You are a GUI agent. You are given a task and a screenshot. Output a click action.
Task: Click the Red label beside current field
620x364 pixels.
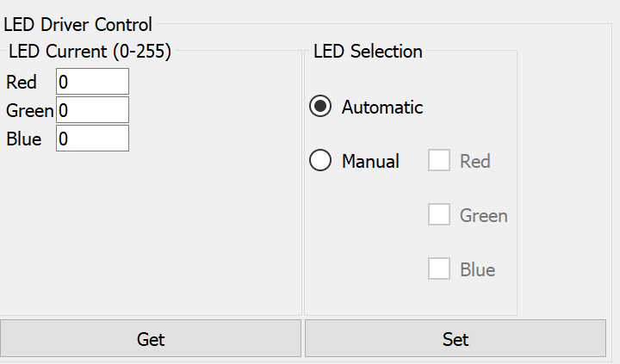(22, 83)
